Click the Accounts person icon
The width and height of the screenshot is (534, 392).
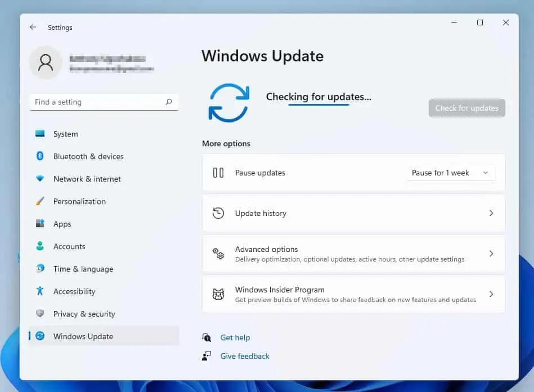click(x=40, y=246)
